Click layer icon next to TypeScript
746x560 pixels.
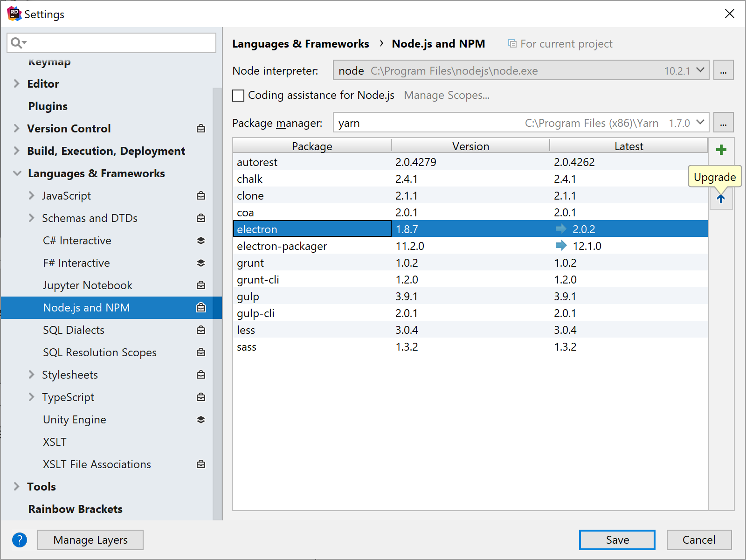coord(201,397)
